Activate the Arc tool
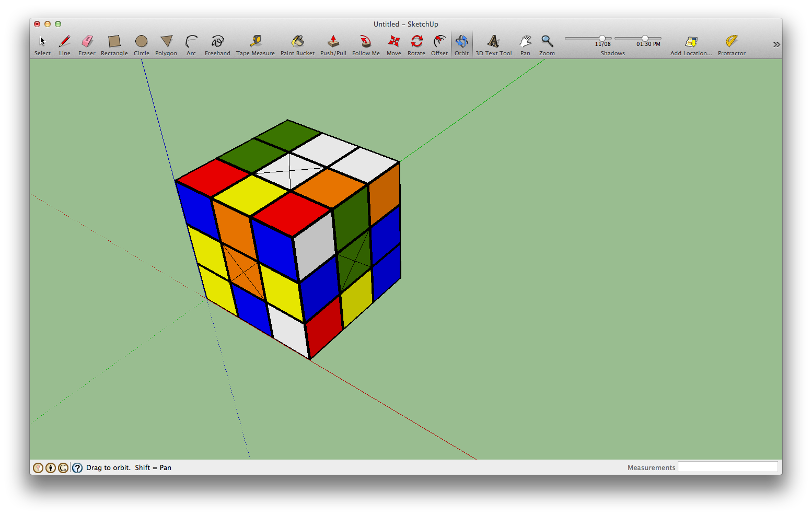 pos(191,45)
